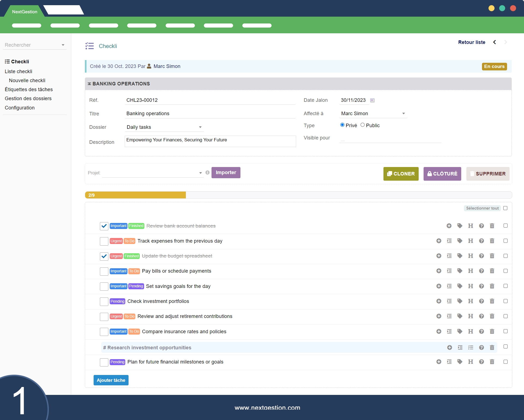Open the Dossier Daily tasks dropdown
Image resolution: width=524 pixels, height=420 pixels.
164,127
